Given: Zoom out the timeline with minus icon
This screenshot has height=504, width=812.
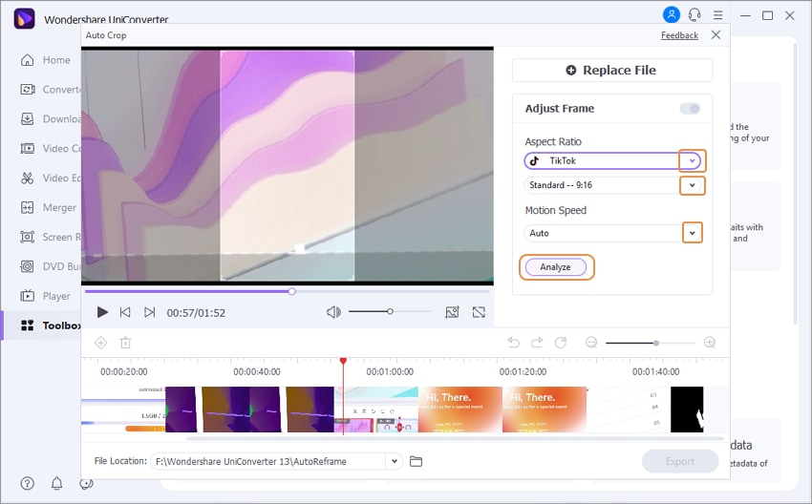Looking at the screenshot, I should pos(591,343).
